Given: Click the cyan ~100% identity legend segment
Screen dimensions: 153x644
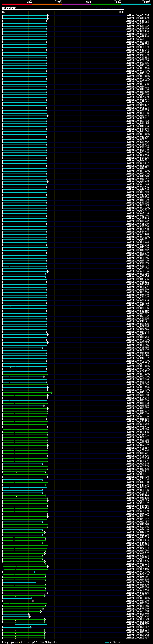Looking at the screenshot, I should (136, 4).
